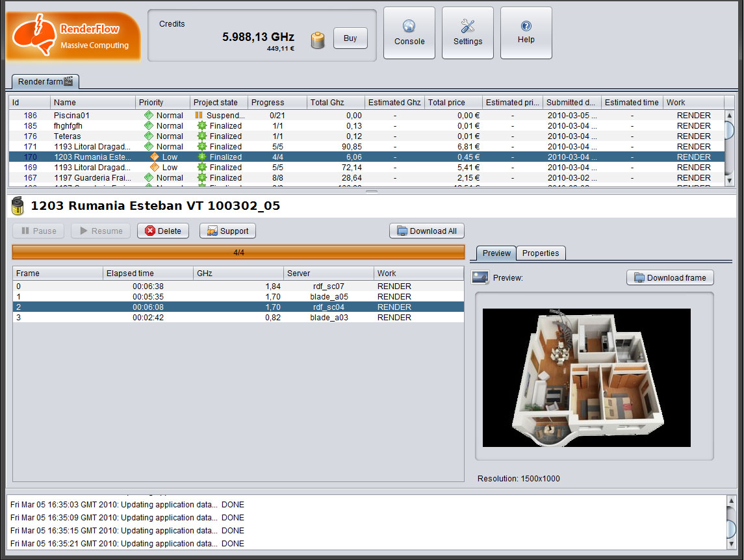Click Normal priority icon for Piscina01
Screen dimensions: 744x560
click(x=149, y=115)
